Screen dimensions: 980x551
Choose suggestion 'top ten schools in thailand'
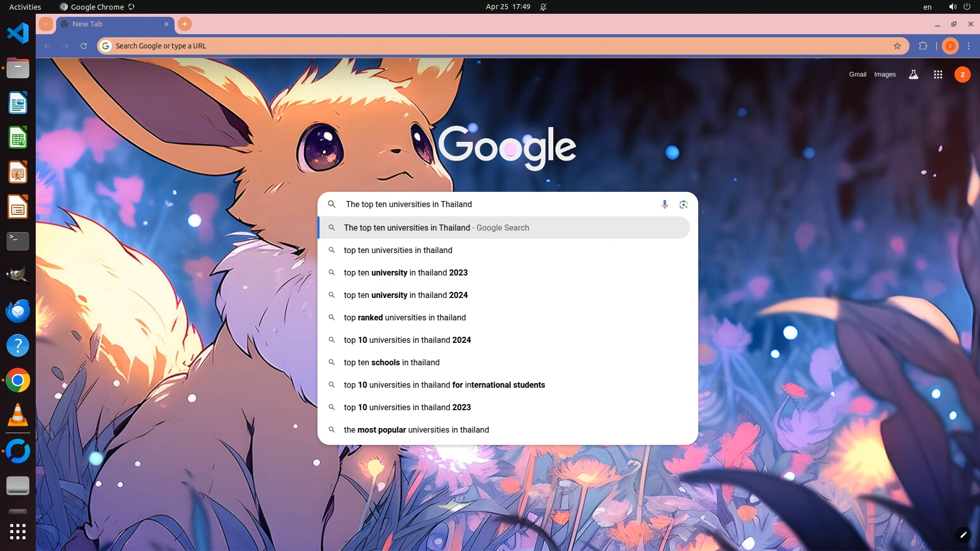click(x=391, y=362)
